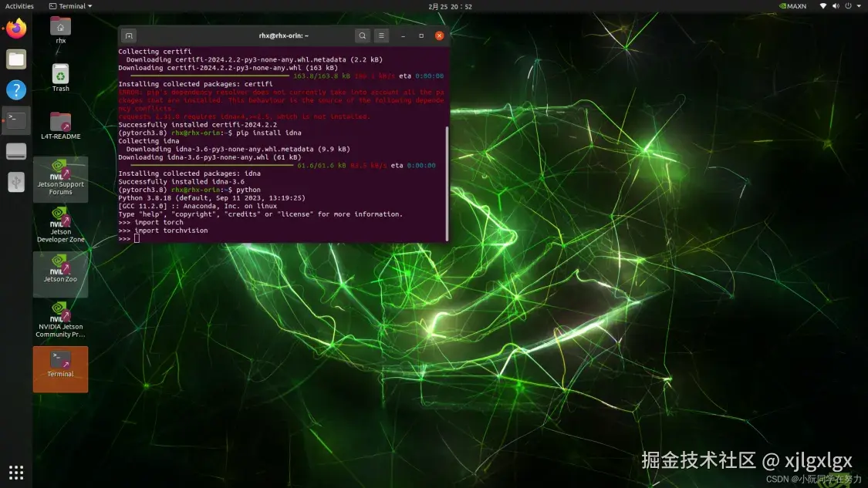Show Applications grid button
The height and width of the screenshot is (488, 868).
(x=16, y=473)
